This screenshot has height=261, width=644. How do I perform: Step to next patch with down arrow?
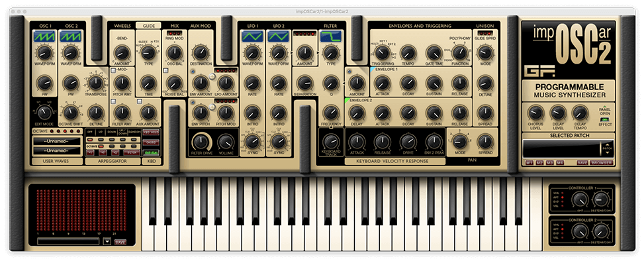click(608, 152)
